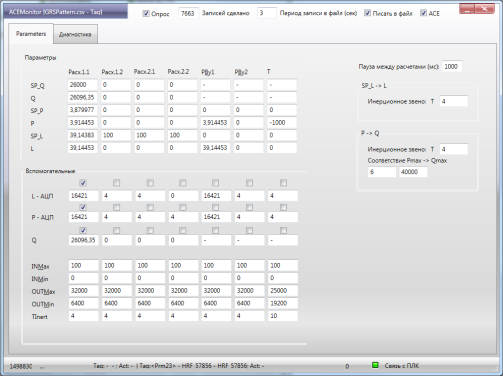Check auxiliary Q checkbox in second column
This screenshot has width=503, height=376.
(x=116, y=230)
